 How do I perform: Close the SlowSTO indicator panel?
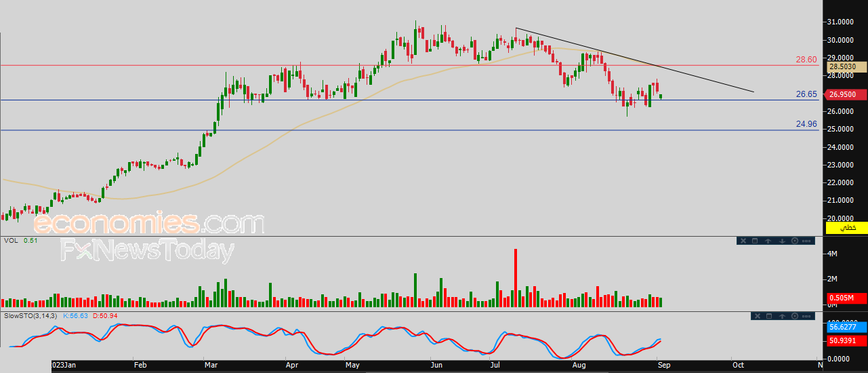click(757, 316)
